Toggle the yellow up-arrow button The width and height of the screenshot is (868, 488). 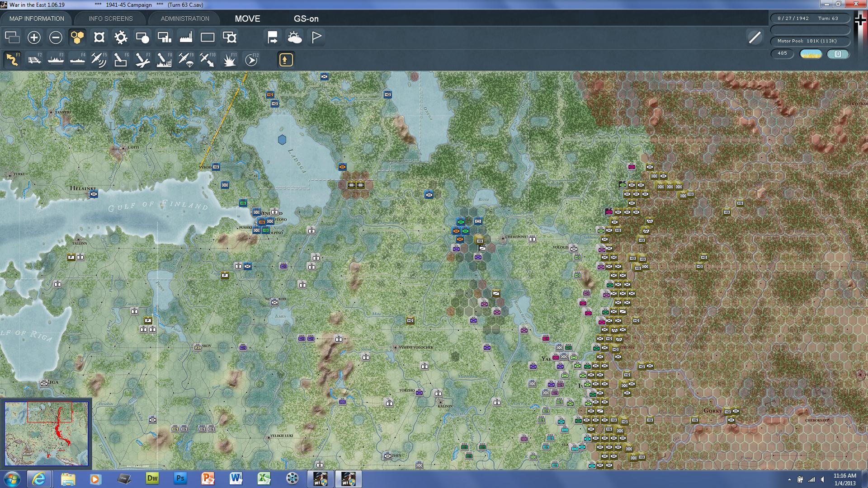286,60
